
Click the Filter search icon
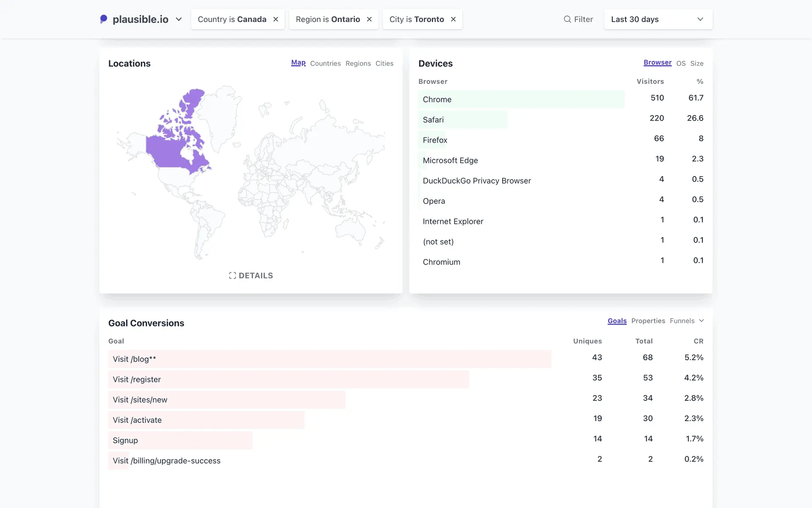(567, 19)
